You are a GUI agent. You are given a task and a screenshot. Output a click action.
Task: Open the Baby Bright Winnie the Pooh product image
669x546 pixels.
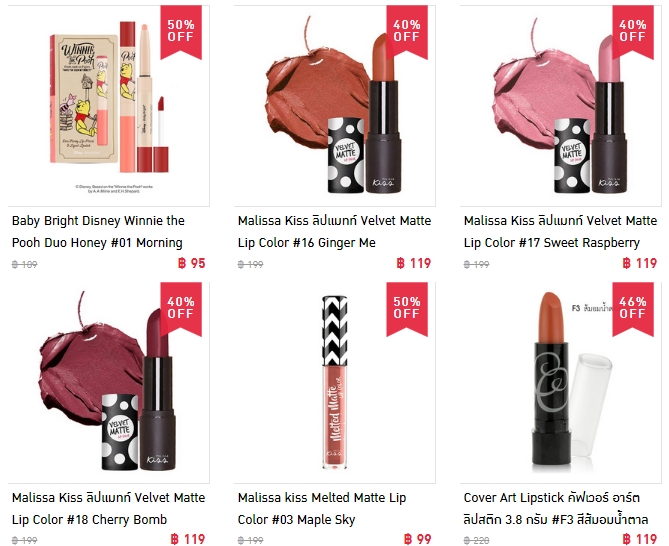tap(109, 106)
